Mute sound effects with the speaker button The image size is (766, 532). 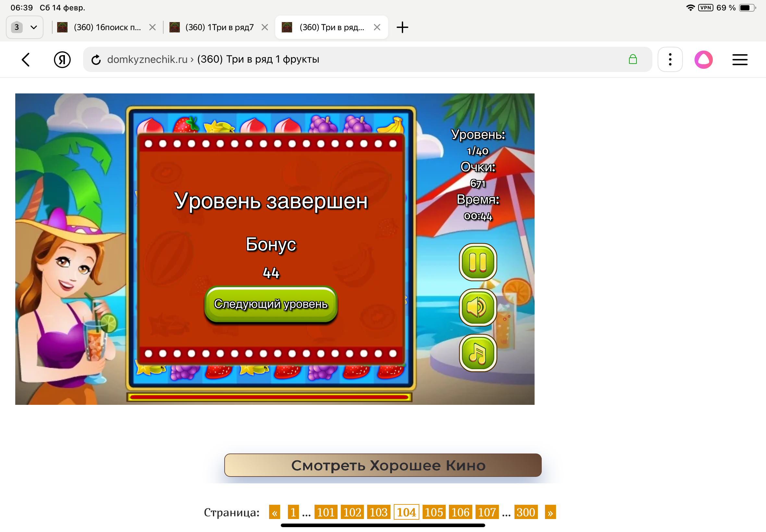tap(477, 307)
